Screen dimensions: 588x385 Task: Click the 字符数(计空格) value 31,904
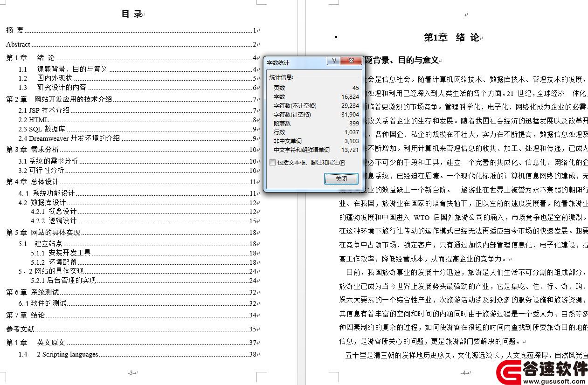pyautogui.click(x=350, y=114)
